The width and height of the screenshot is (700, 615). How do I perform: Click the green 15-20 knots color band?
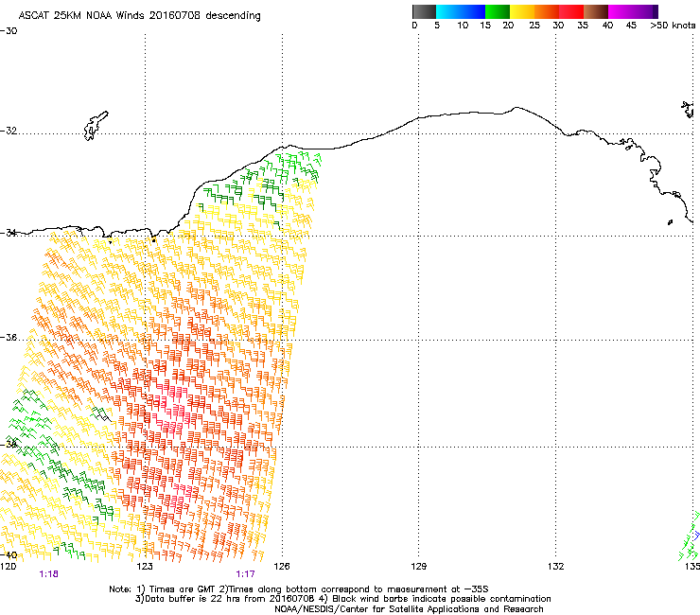click(498, 11)
